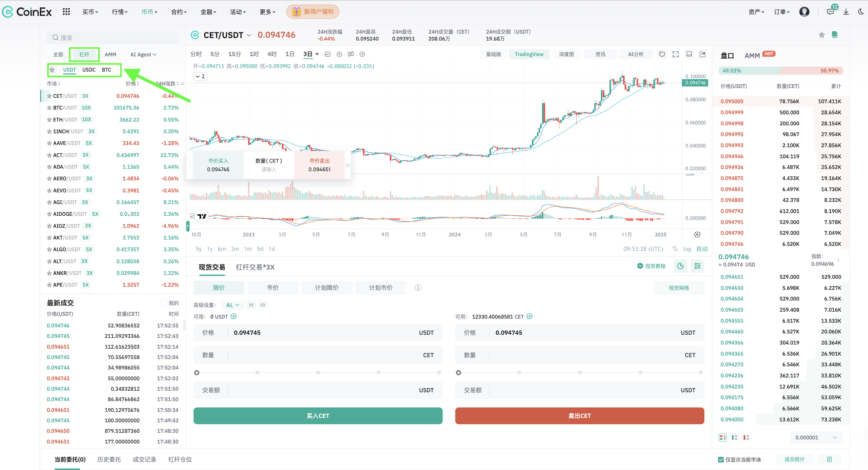
Task: Click the fullscreen chart icon
Action: [675, 54]
